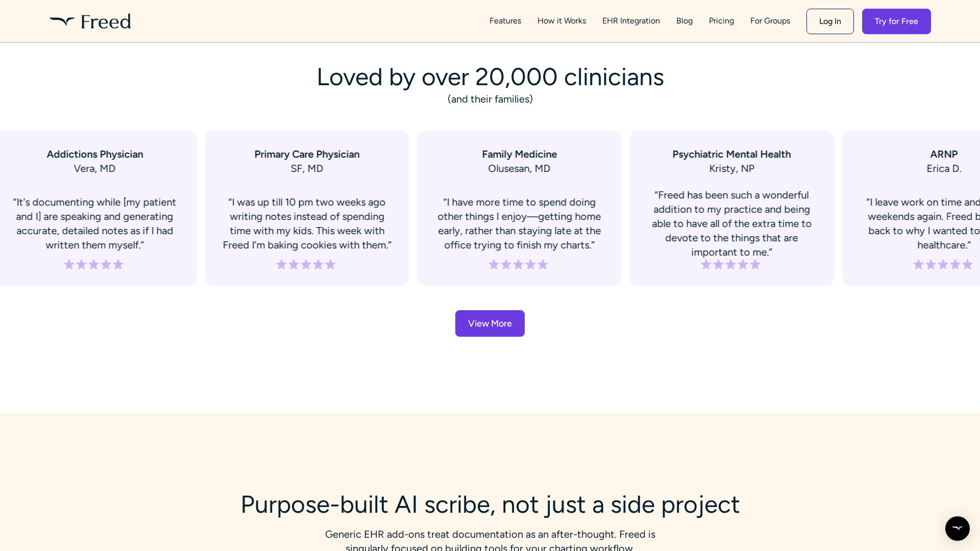Click star rating under Olusesan's testimonial

click(519, 264)
